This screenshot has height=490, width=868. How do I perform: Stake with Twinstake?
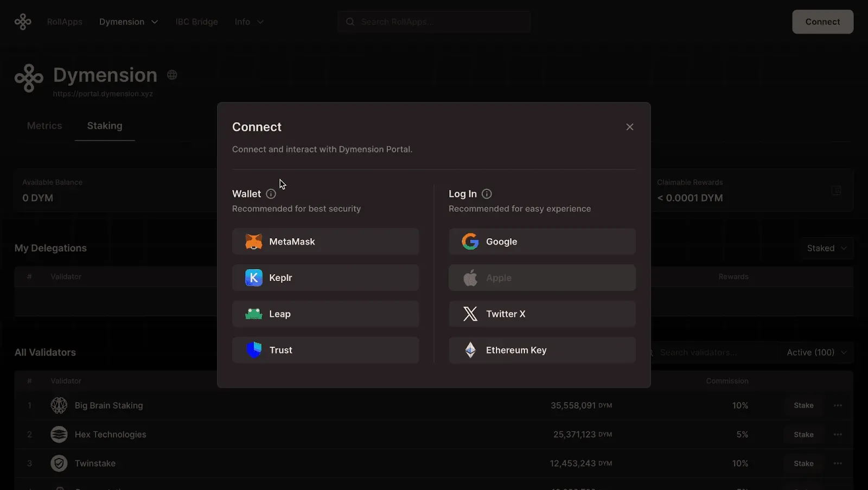coord(803,463)
